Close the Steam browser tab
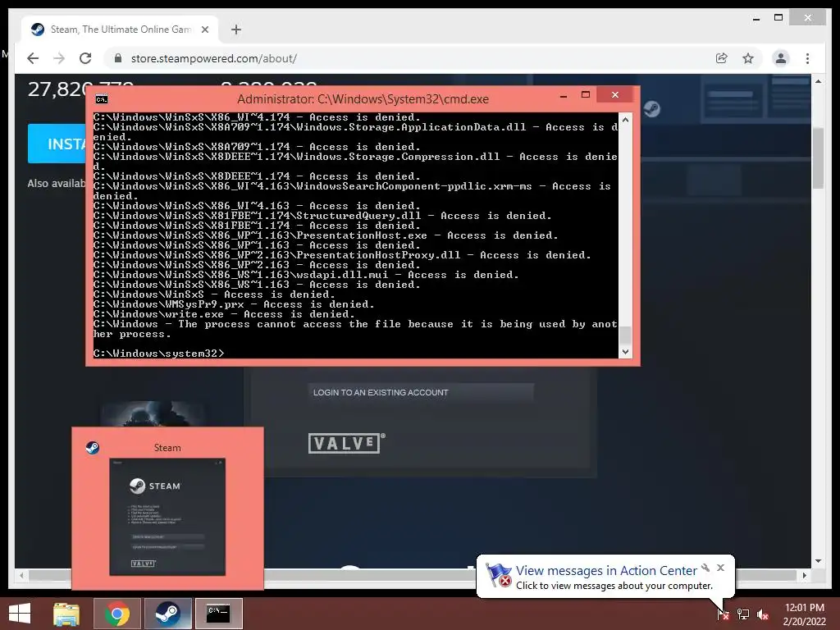 pos(204,30)
